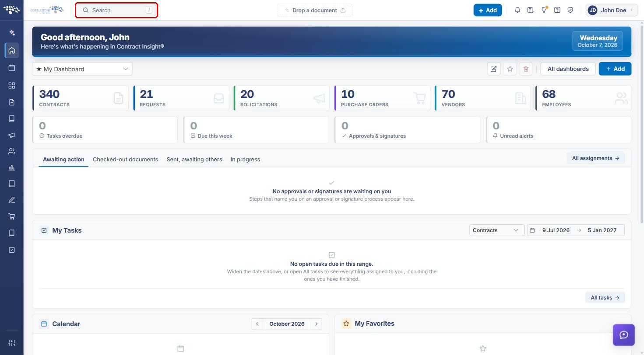Viewport: 644px width, 355px height.
Task: Open the chat assistant button at bottom right
Action: point(624,335)
